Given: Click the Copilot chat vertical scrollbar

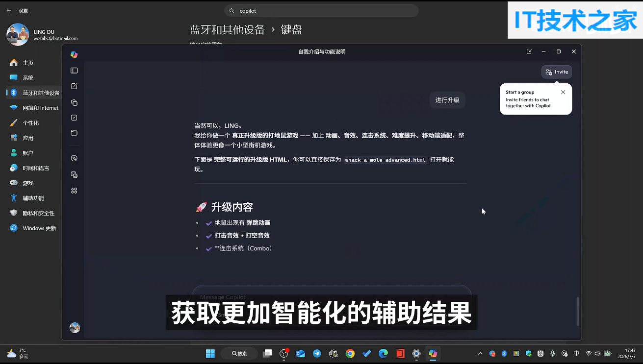Looking at the screenshot, I should click(578, 312).
